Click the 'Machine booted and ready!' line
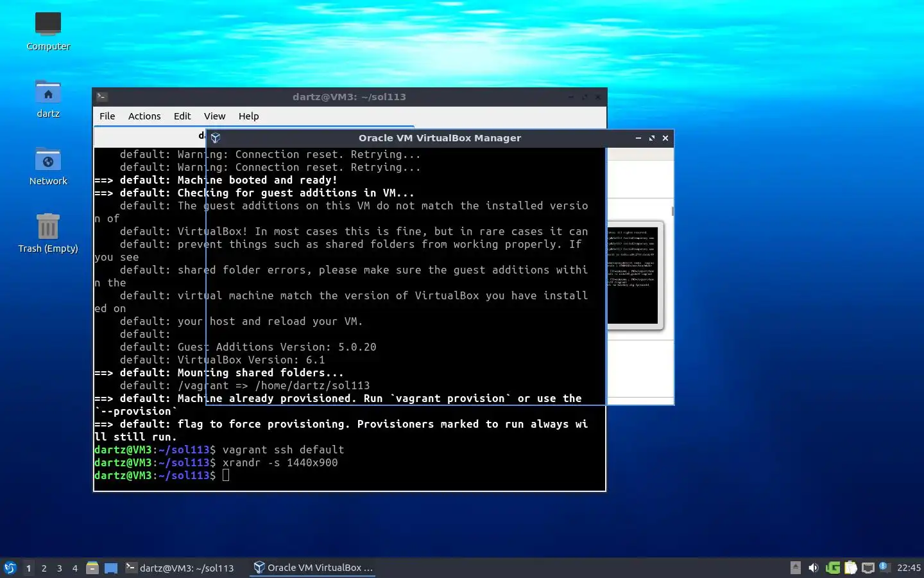This screenshot has width=924, height=578. pyautogui.click(x=257, y=180)
